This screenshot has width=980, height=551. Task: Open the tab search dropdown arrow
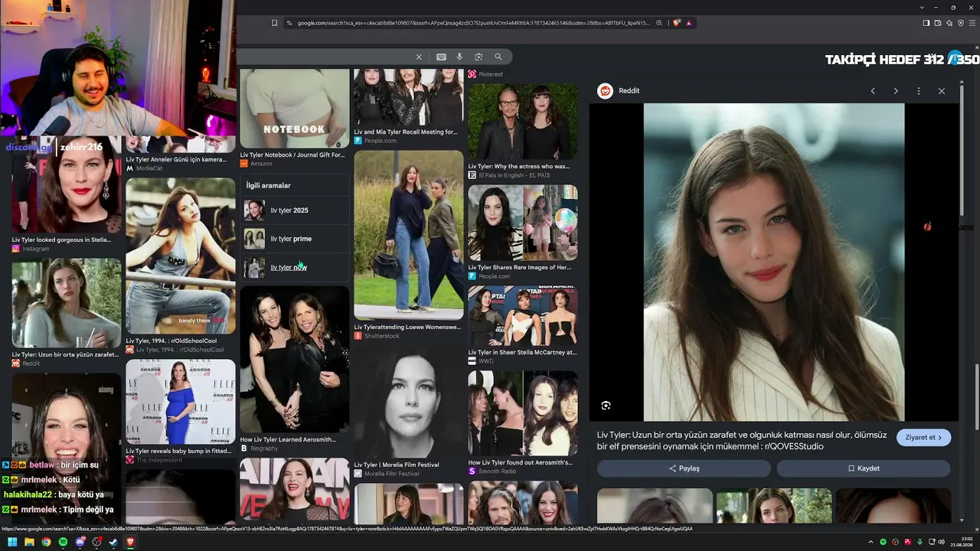coord(922,8)
